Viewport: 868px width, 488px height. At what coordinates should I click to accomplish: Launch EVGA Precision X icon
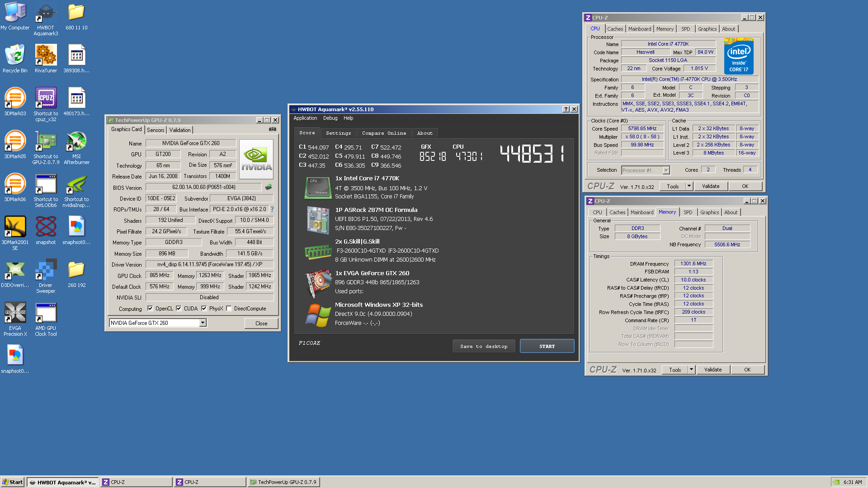[x=15, y=319]
